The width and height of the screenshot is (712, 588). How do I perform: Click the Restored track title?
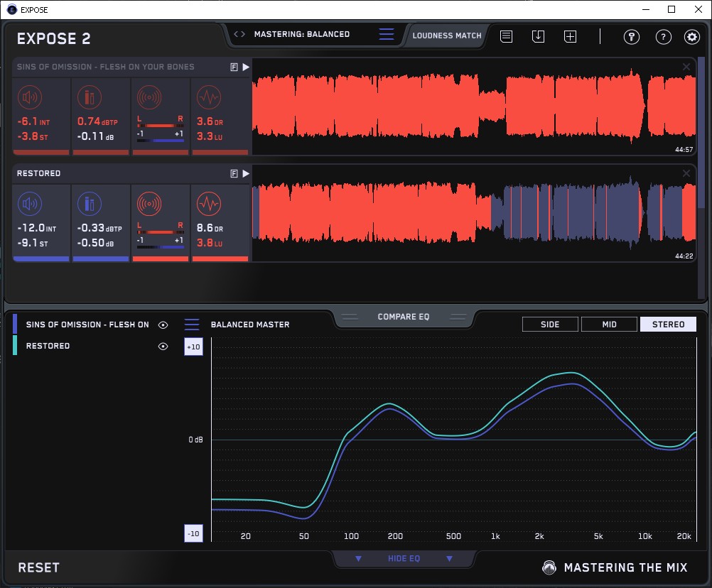point(38,173)
